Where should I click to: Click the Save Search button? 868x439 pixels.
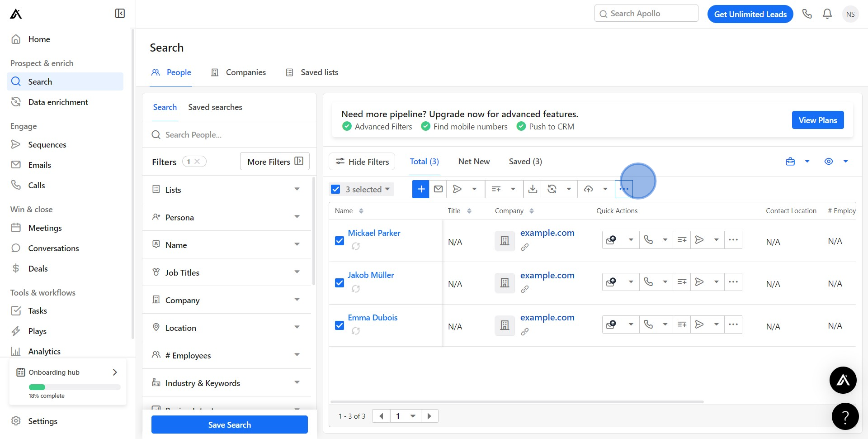(x=230, y=425)
